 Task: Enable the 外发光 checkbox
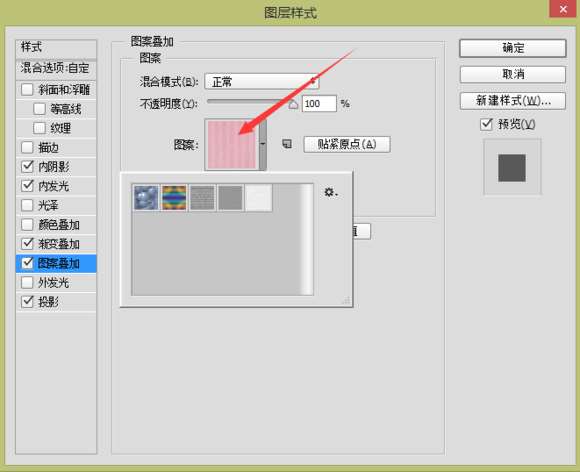[27, 282]
